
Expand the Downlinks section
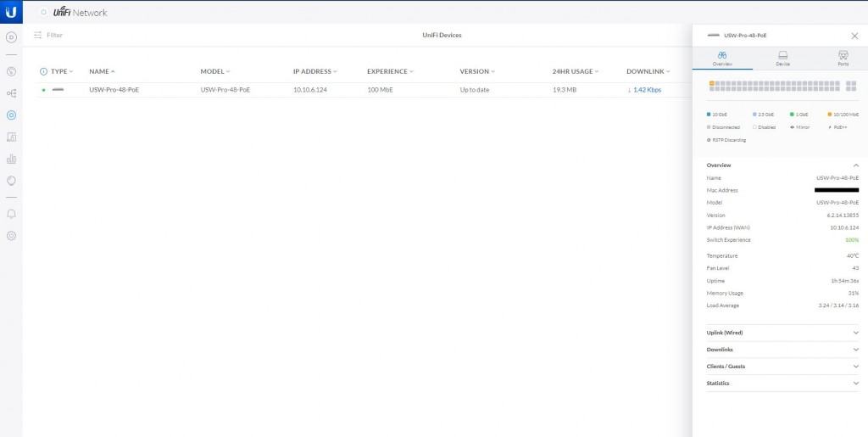782,350
